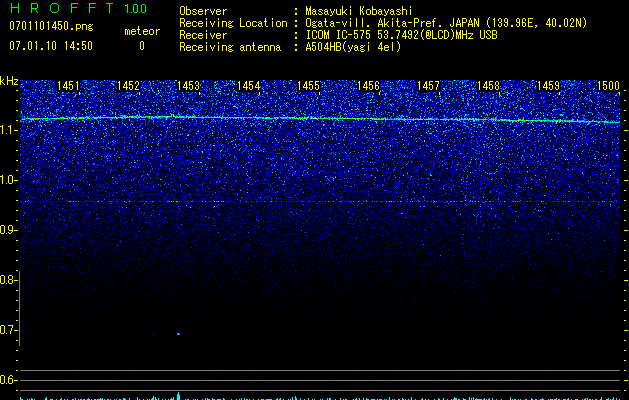The width and height of the screenshot is (629, 400).
Task: Click the 1.0 kHz axis label
Action: [8, 180]
